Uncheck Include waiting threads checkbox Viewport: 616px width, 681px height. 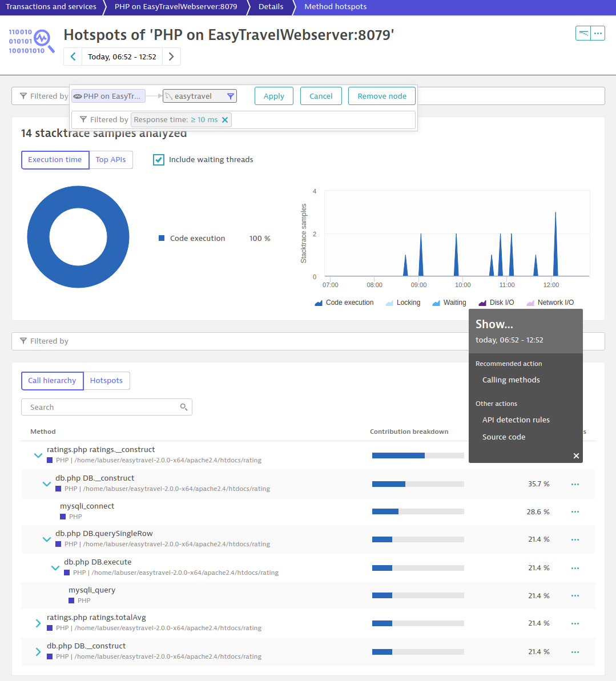159,160
